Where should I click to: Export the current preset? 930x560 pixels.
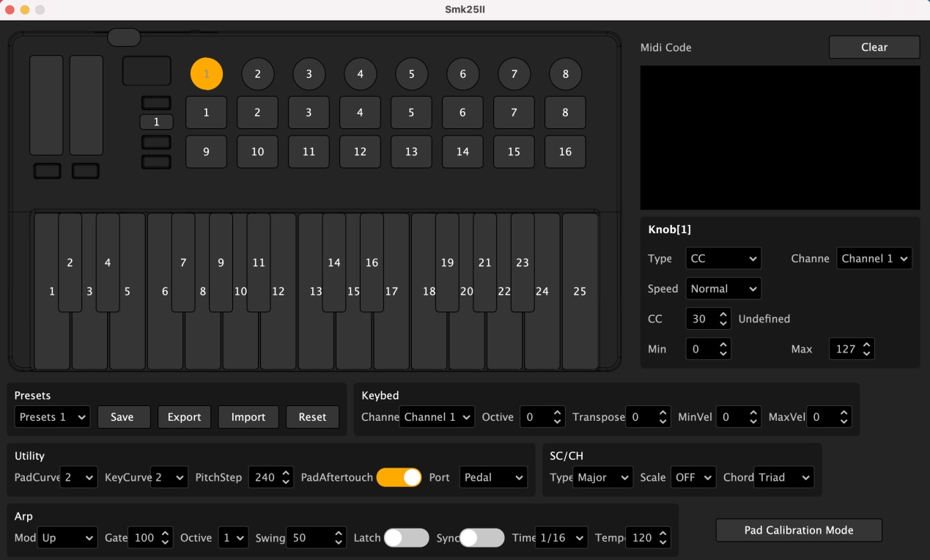tap(184, 417)
